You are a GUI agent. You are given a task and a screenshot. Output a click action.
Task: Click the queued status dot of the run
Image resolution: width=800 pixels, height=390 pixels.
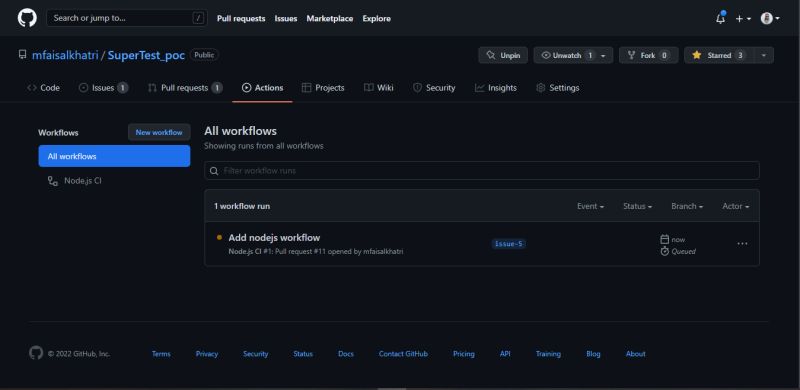click(219, 237)
